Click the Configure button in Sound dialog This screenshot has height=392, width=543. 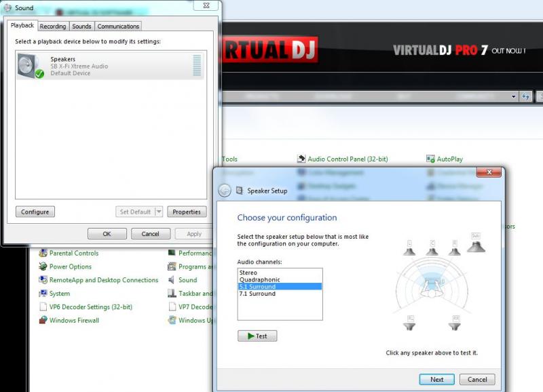click(x=35, y=212)
